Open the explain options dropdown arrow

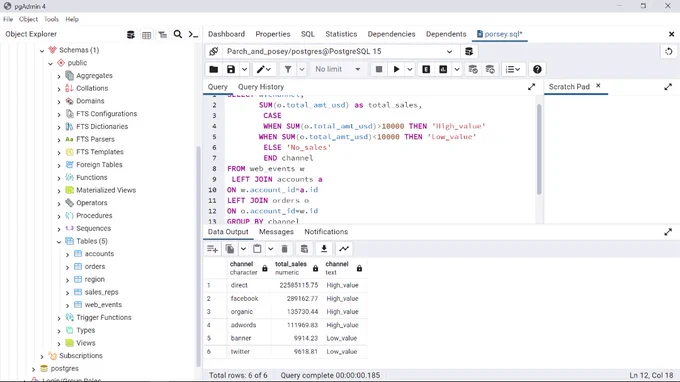[457, 69]
